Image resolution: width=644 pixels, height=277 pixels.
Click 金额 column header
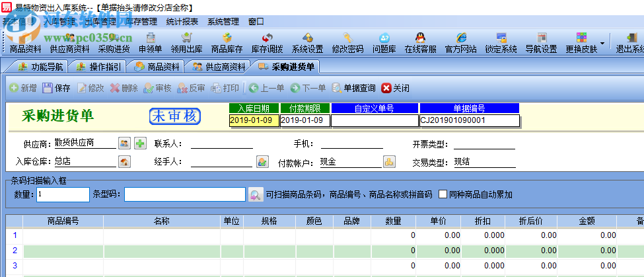(x=586, y=221)
